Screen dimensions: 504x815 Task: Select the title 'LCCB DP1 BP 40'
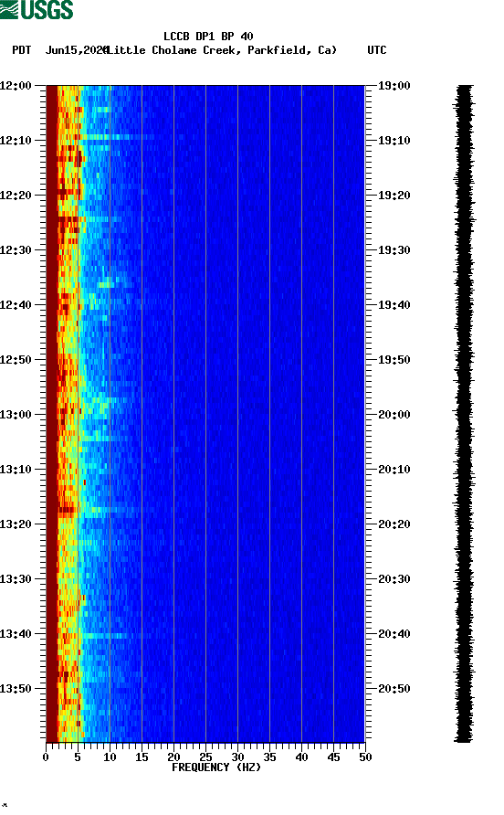[x=208, y=37]
